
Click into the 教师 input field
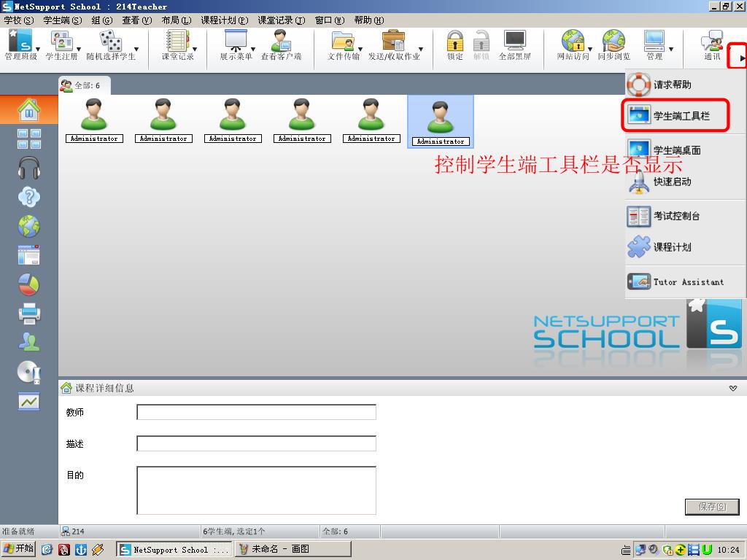tap(256, 412)
